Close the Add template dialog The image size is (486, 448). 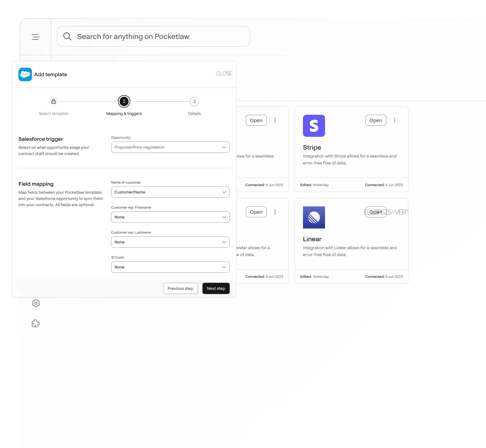click(224, 73)
